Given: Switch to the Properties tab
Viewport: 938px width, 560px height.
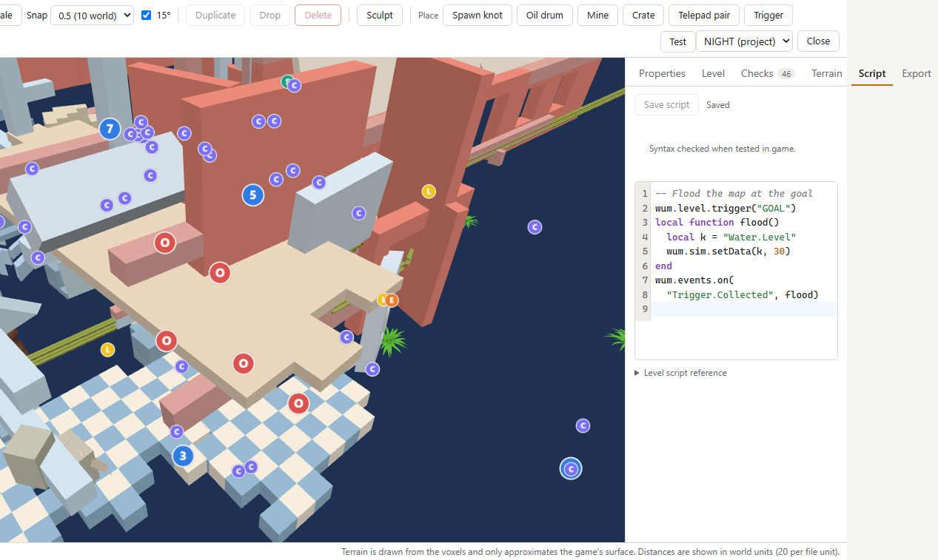Looking at the screenshot, I should point(662,73).
